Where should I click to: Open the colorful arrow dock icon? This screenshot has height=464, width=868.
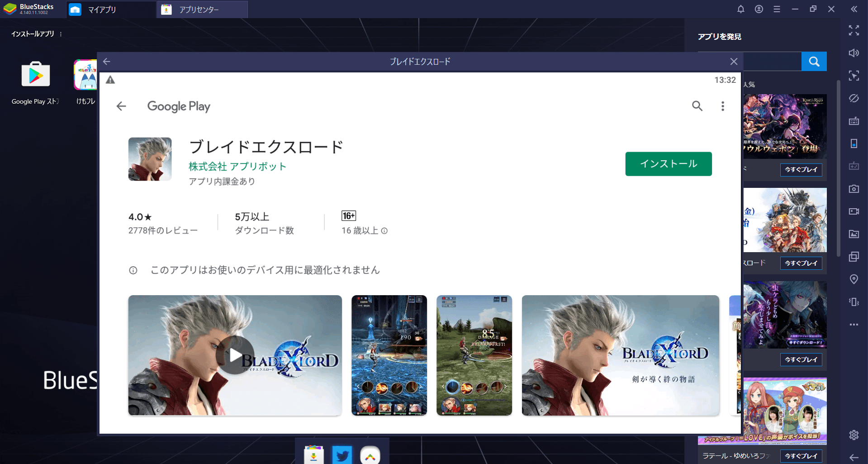370,455
